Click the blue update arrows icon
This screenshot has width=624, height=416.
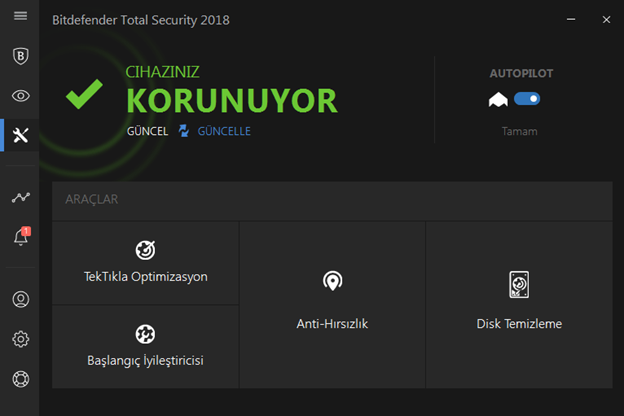click(x=183, y=131)
